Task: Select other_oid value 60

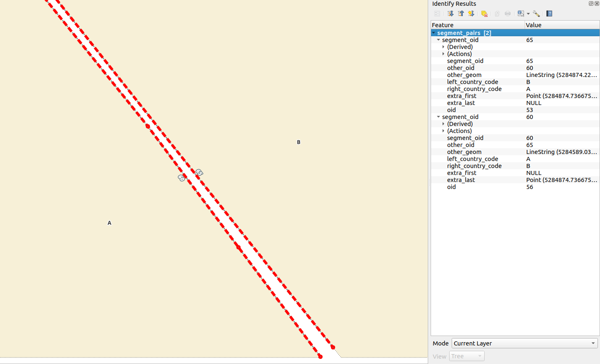Action: (x=530, y=68)
